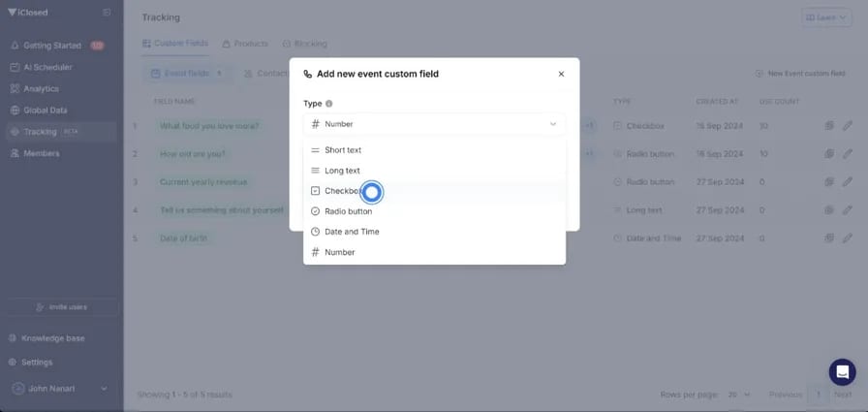The height and width of the screenshot is (412, 868).
Task: Open Global Data via its globe icon
Action: 15,111
